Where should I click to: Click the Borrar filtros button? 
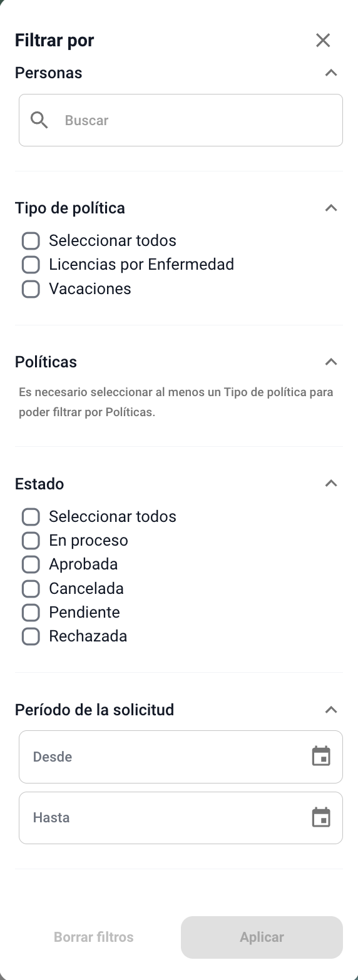94,937
